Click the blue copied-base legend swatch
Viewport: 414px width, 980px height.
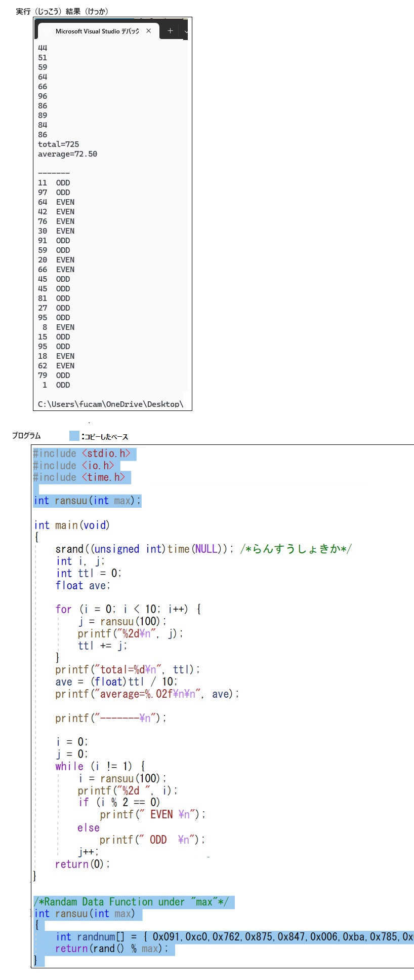point(74,436)
